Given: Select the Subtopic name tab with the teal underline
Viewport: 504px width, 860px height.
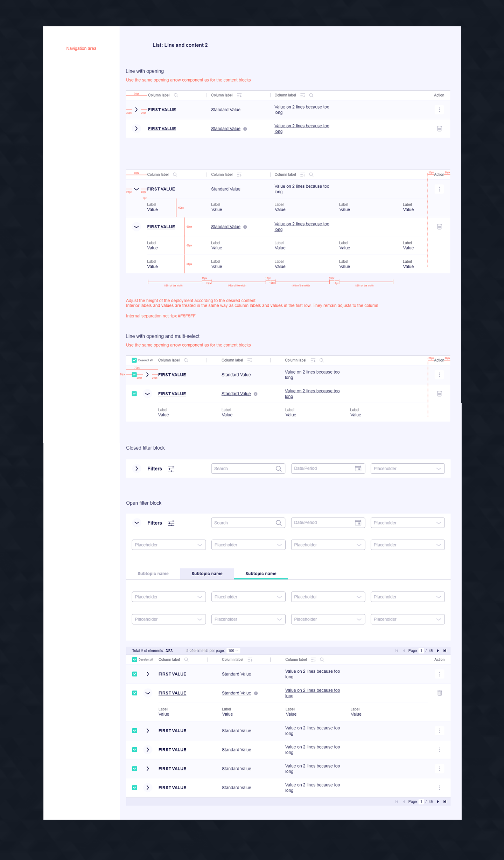Looking at the screenshot, I should [x=261, y=574].
